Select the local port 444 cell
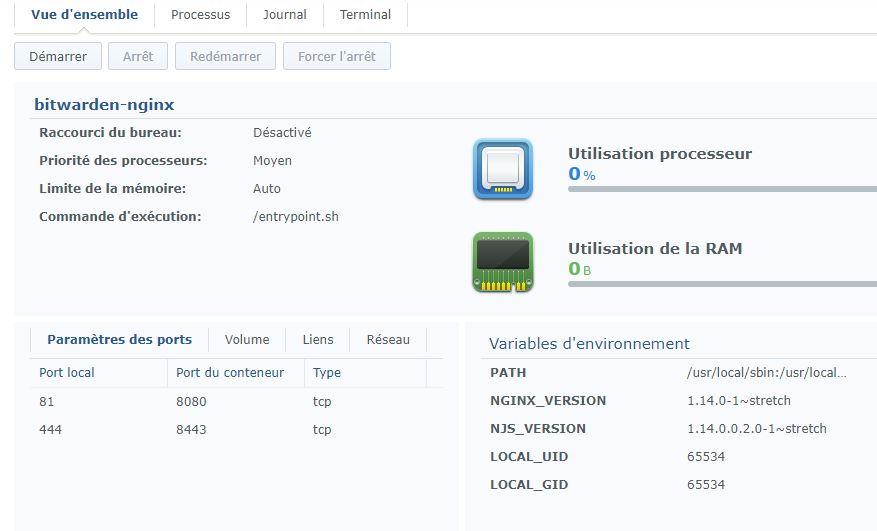The height and width of the screenshot is (531, 877). [x=50, y=430]
